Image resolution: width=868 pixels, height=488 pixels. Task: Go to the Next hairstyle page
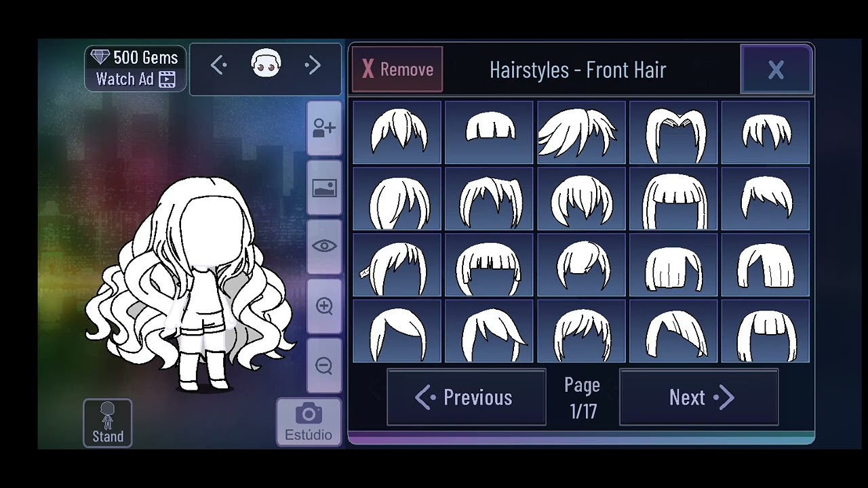(699, 397)
